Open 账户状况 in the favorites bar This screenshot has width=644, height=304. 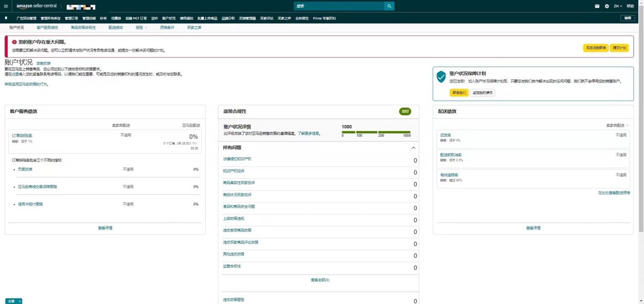tap(169, 18)
